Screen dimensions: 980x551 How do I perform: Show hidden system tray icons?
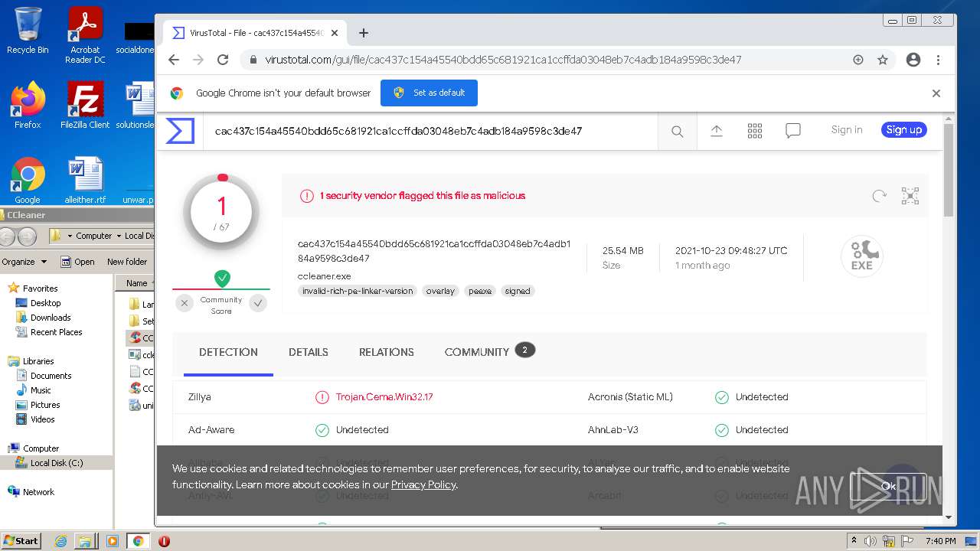pos(854,541)
